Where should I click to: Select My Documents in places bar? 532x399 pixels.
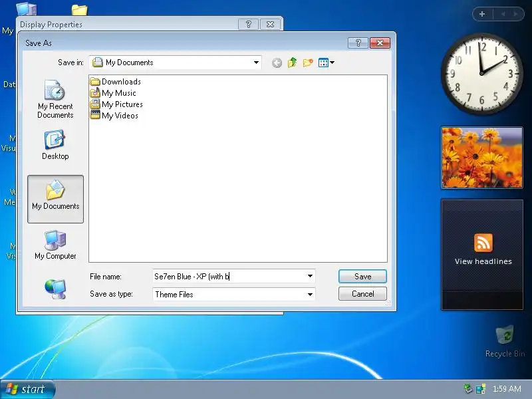pos(55,199)
